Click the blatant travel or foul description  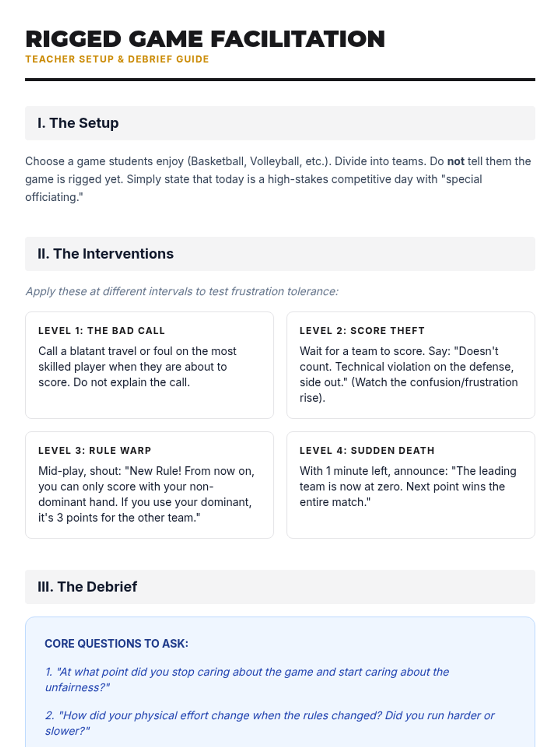tap(137, 366)
